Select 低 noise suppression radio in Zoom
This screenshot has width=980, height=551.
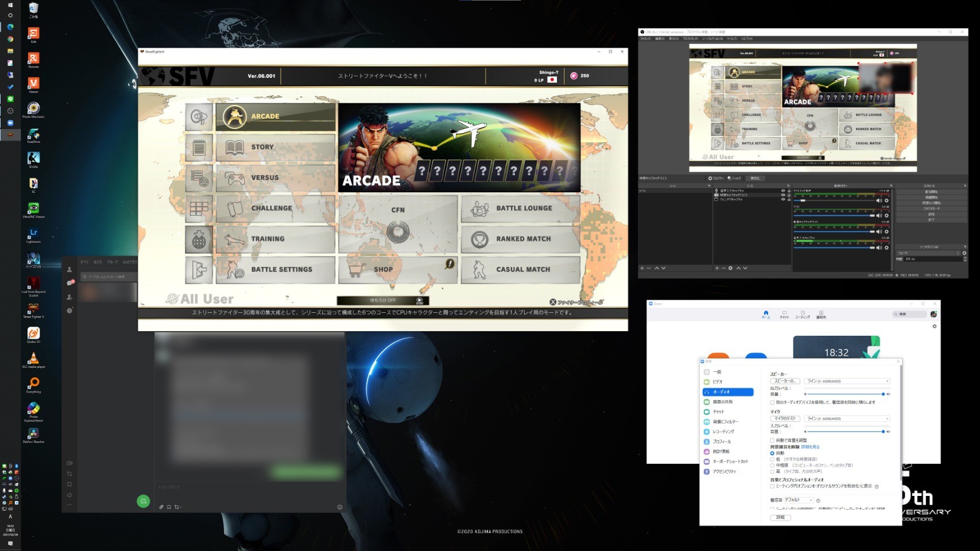[x=772, y=459]
